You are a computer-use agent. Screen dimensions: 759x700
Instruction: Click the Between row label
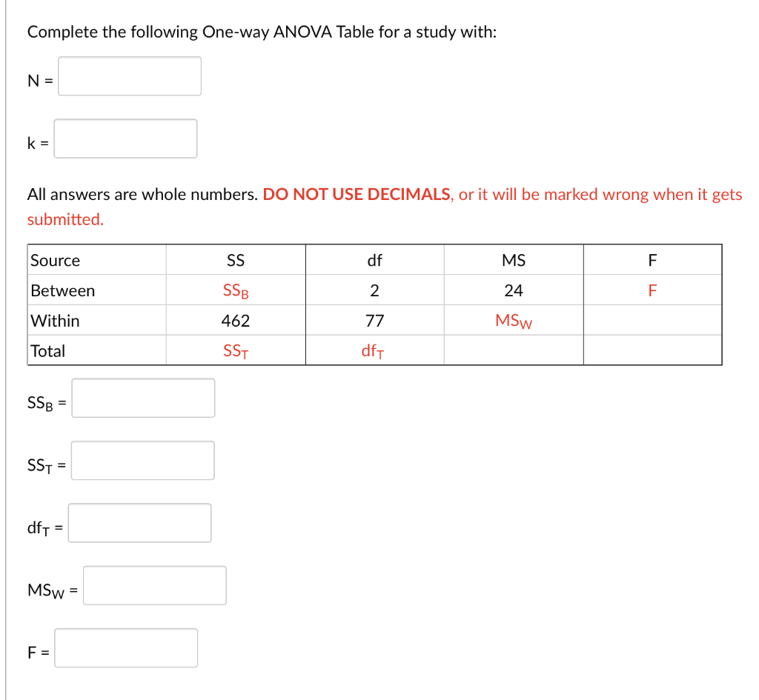62,290
